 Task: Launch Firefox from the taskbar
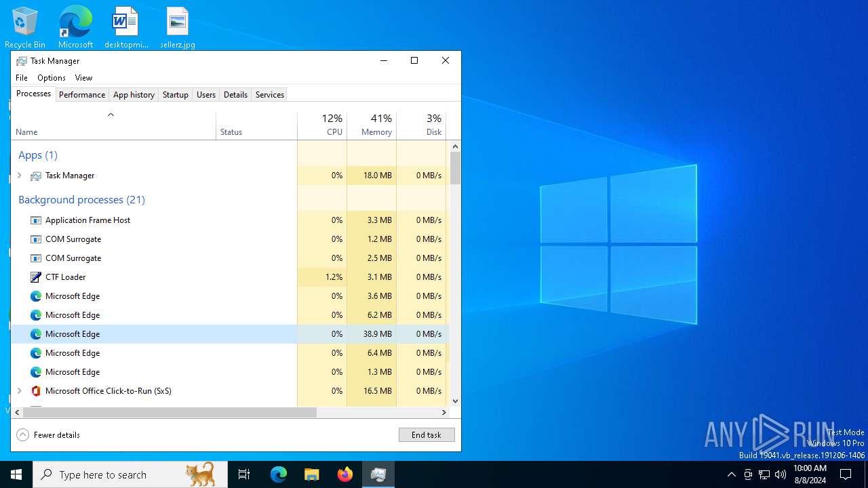point(345,474)
